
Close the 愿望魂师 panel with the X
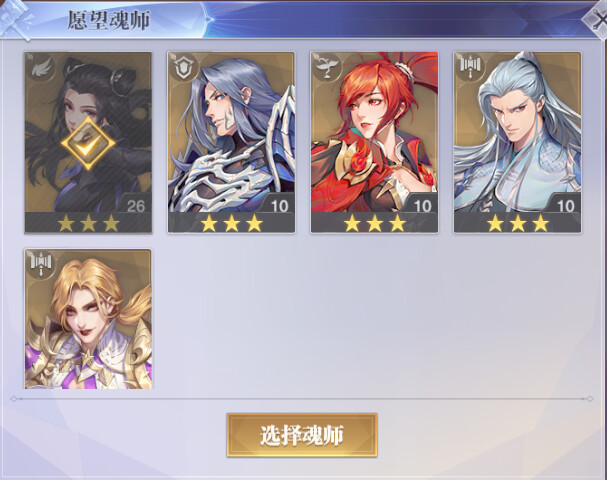tap(597, 21)
